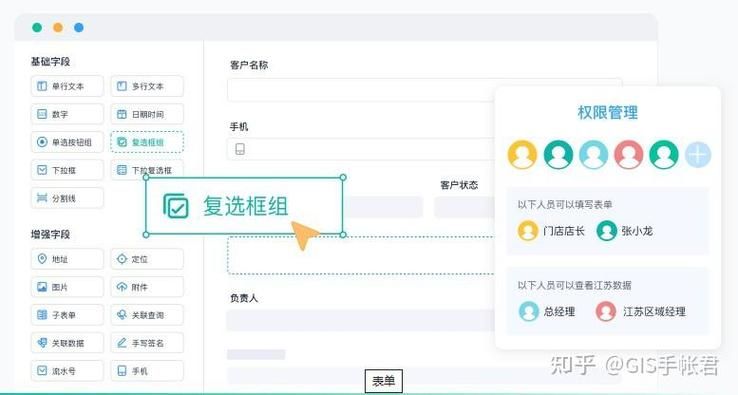Click the 江苏区域经理 member
This screenshot has width=738, height=395.
pos(641,311)
